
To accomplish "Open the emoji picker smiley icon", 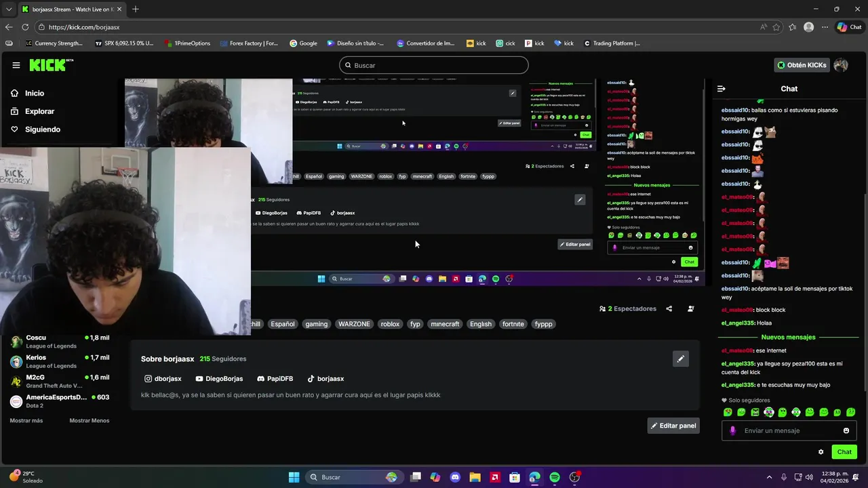I will (846, 430).
